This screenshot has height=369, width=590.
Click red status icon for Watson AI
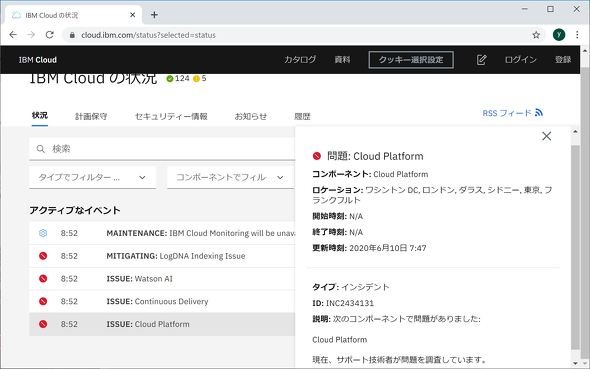[43, 279]
